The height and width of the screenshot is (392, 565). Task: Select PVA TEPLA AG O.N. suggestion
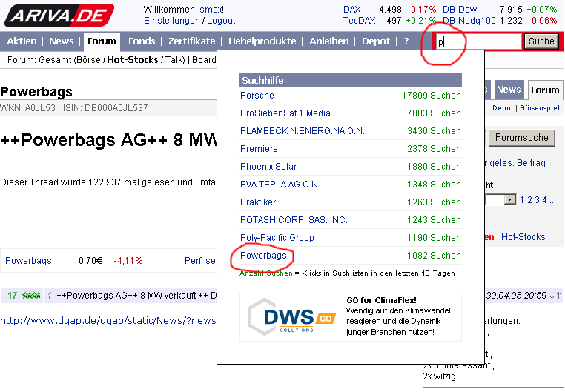coord(280,185)
